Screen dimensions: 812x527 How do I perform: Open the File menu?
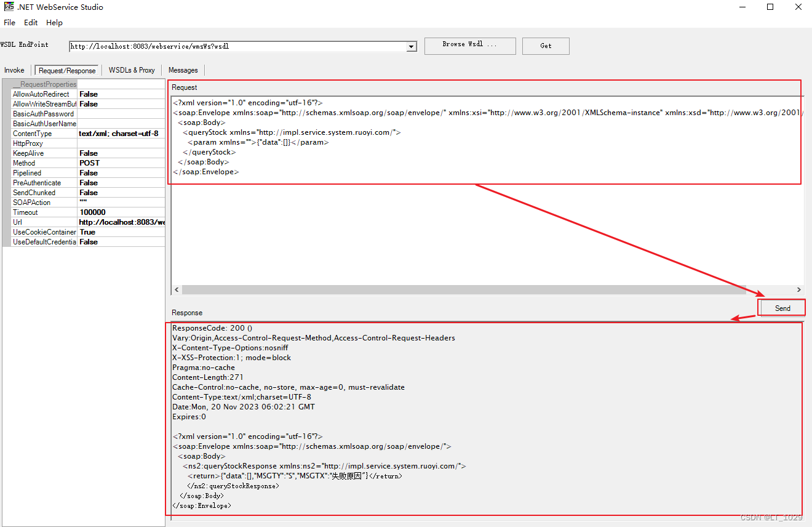(9, 22)
